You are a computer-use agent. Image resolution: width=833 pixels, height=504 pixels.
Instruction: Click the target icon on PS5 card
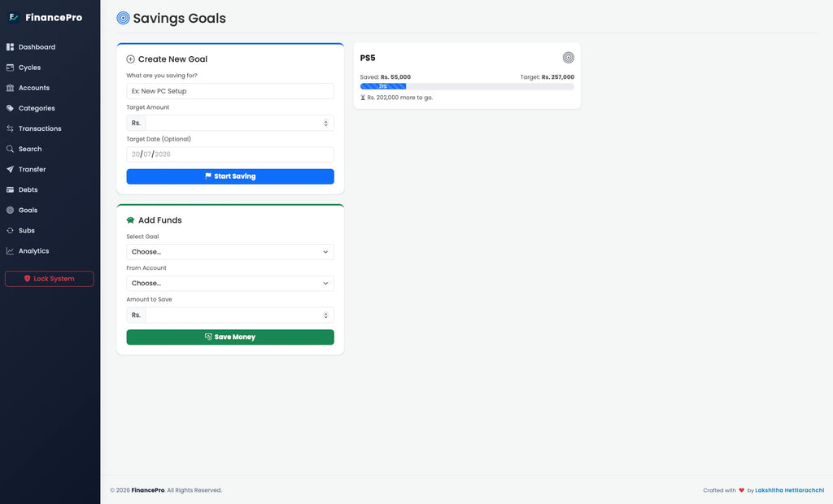click(x=569, y=58)
